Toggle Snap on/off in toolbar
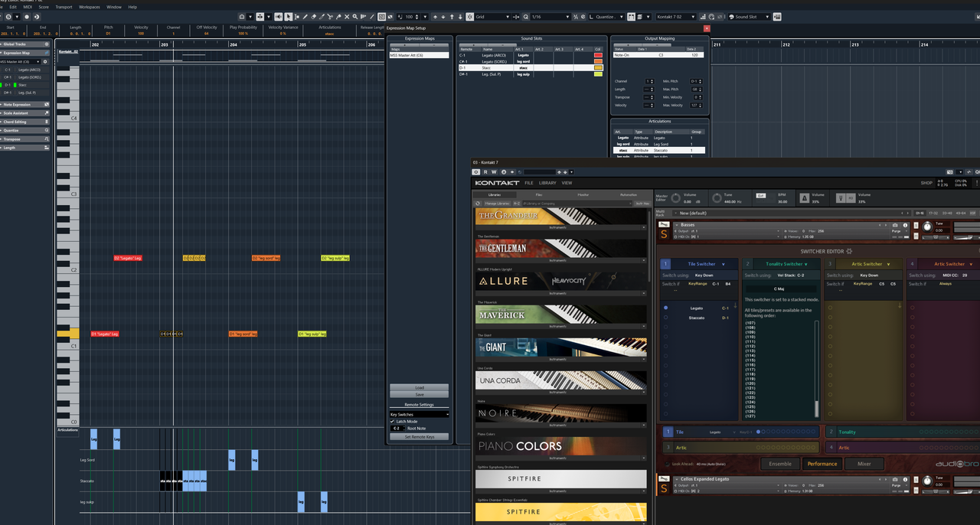 (469, 16)
